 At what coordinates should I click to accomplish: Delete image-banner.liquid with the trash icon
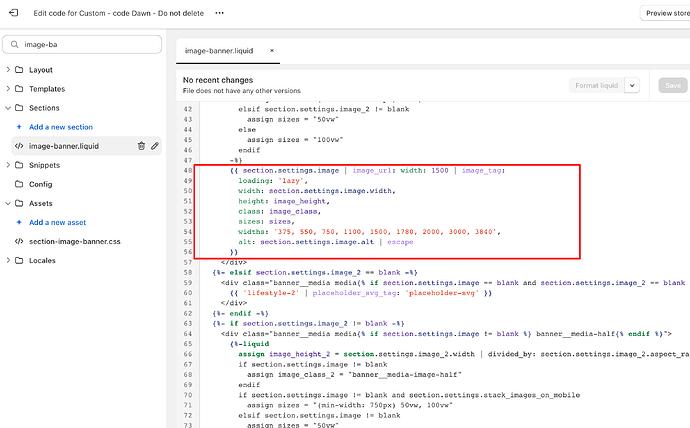pos(141,146)
